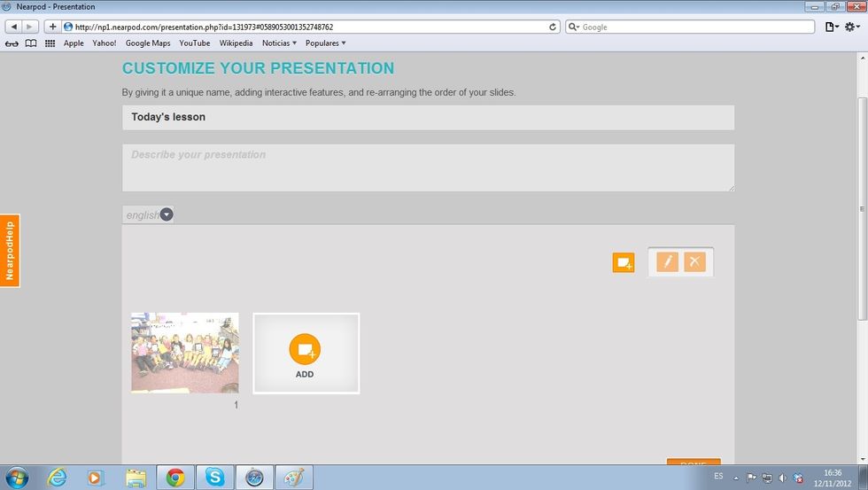The image size is (868, 490).
Task: Select the first slide thumbnail with children
Action: click(185, 353)
